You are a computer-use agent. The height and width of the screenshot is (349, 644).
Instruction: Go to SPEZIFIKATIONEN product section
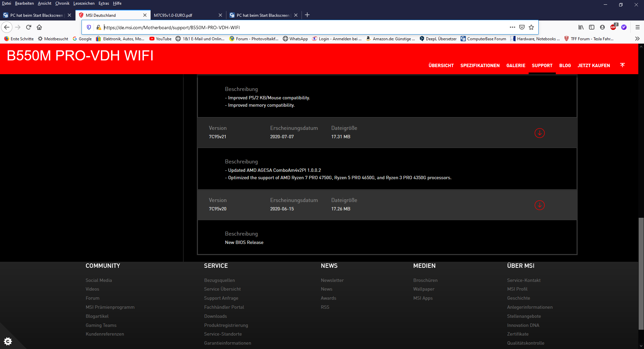click(480, 65)
